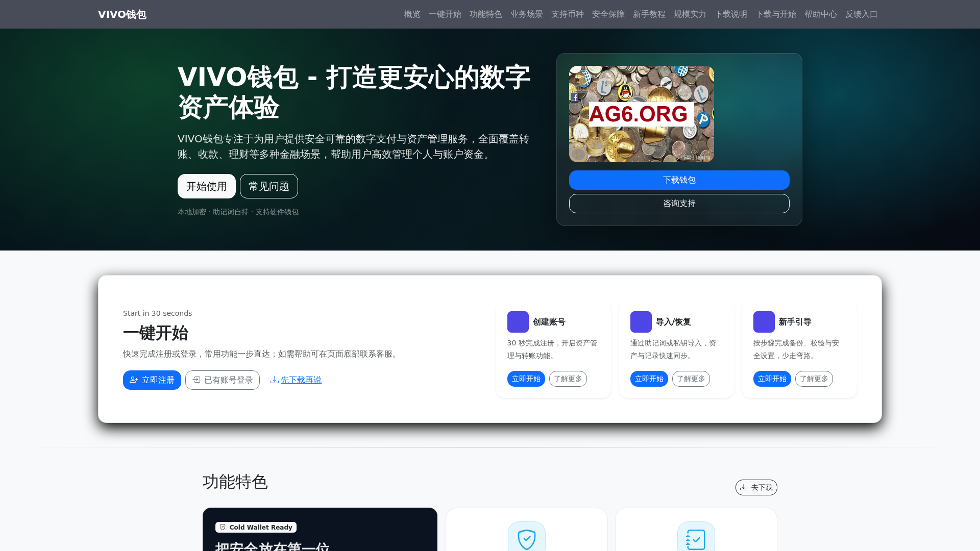Select 下载说明 in the navigation
This screenshot has height=551, width=980.
(x=730, y=14)
